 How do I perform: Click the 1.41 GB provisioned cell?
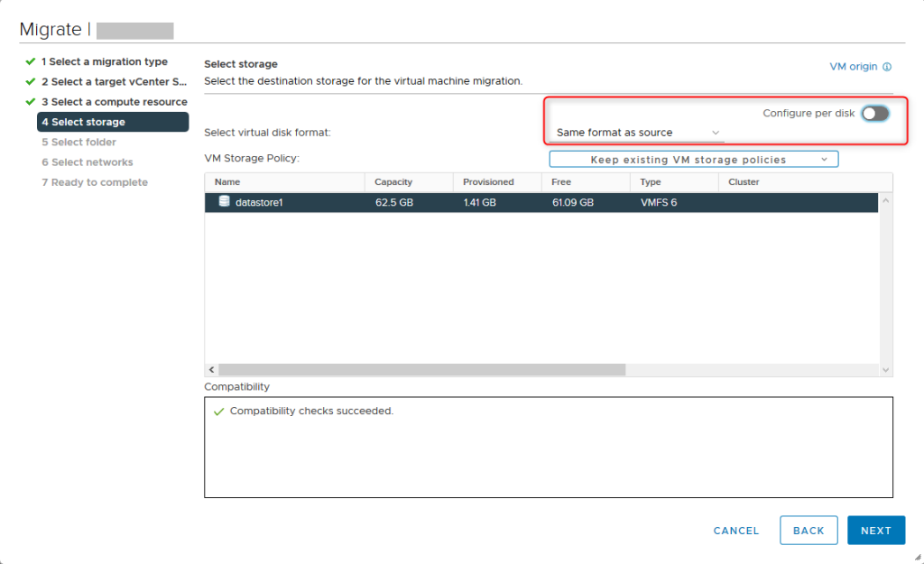(x=480, y=202)
